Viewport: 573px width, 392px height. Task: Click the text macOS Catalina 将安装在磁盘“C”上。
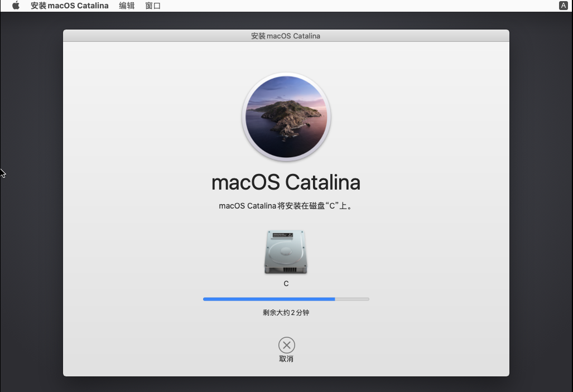click(x=286, y=206)
